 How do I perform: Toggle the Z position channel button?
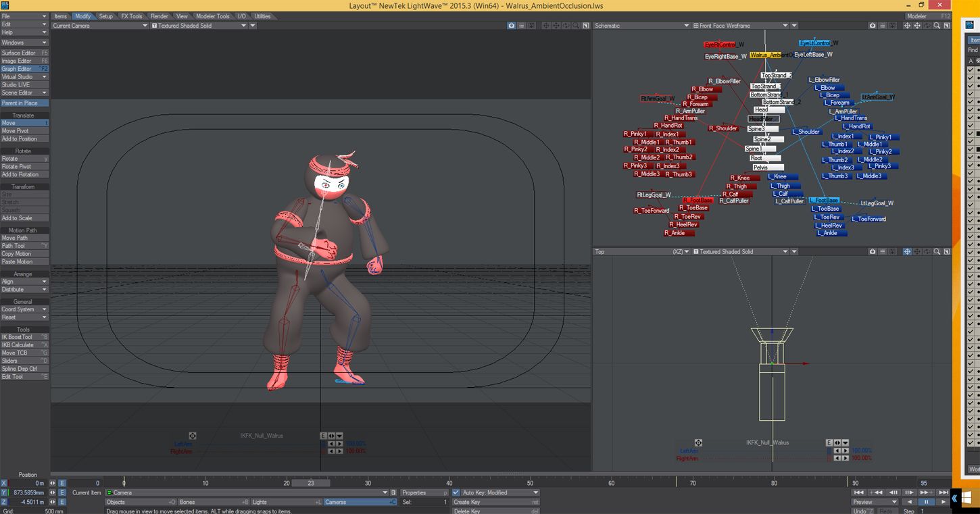click(x=3, y=502)
